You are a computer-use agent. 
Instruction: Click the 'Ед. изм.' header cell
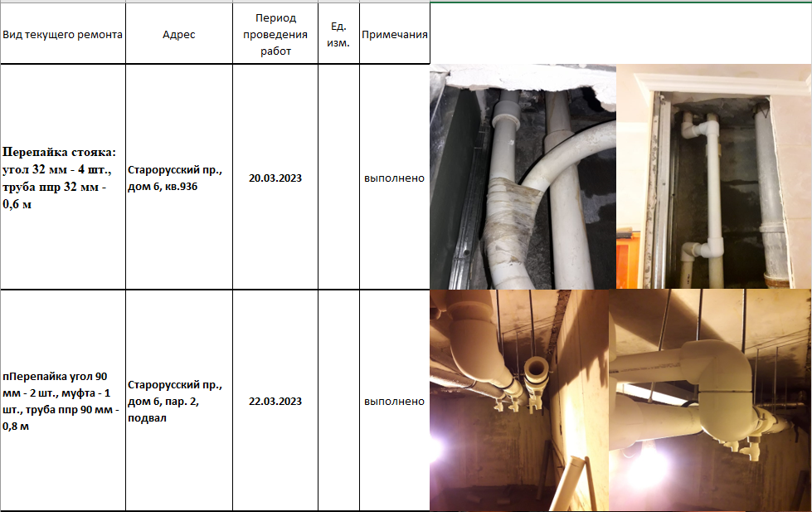pos(338,35)
